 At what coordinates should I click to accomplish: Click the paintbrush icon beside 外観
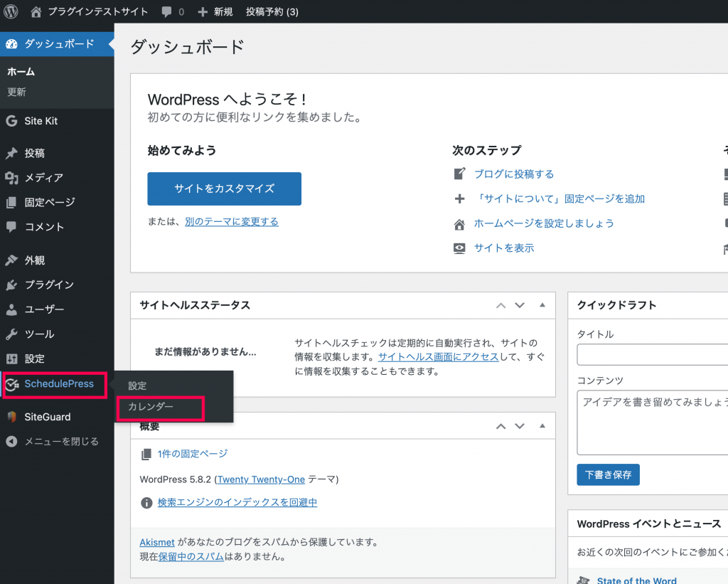(11, 260)
